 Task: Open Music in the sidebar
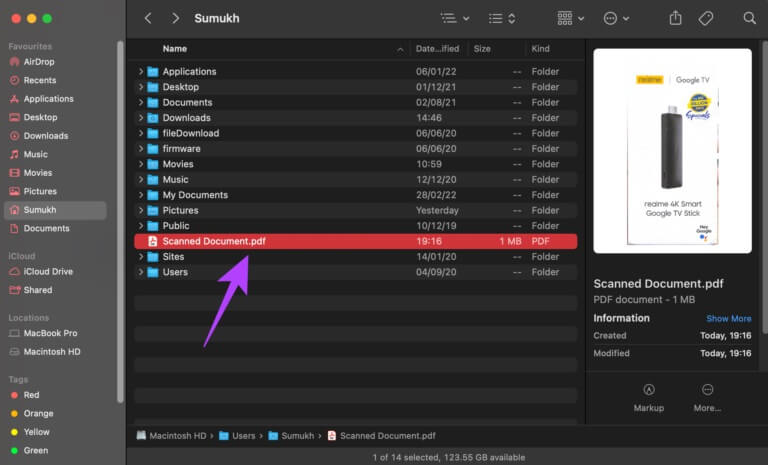(55, 154)
